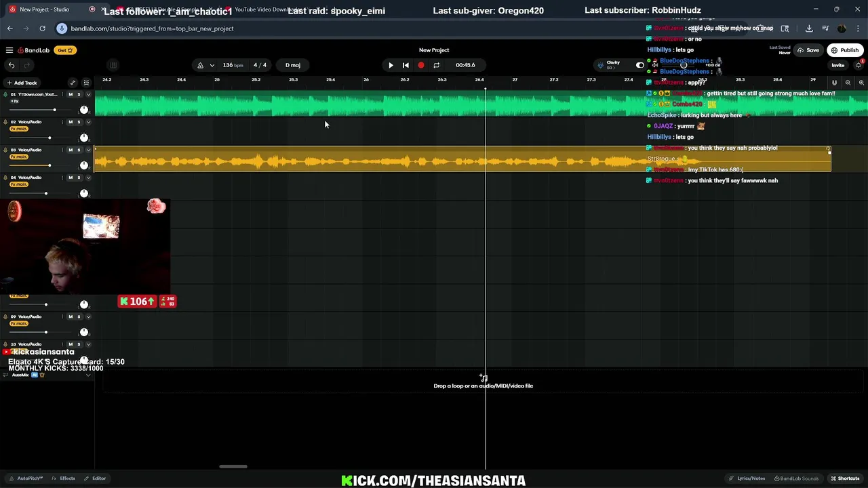The width and height of the screenshot is (868, 488).
Task: Open the notifications bell
Action: [x=859, y=65]
